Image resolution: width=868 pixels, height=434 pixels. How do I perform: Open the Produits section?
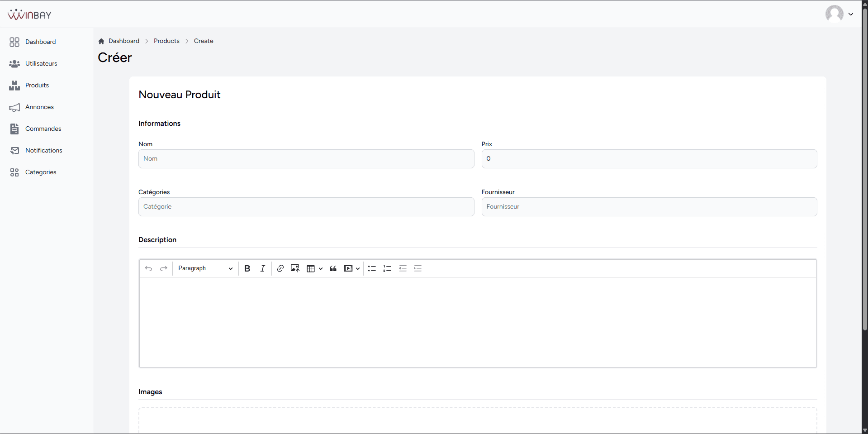pos(37,85)
